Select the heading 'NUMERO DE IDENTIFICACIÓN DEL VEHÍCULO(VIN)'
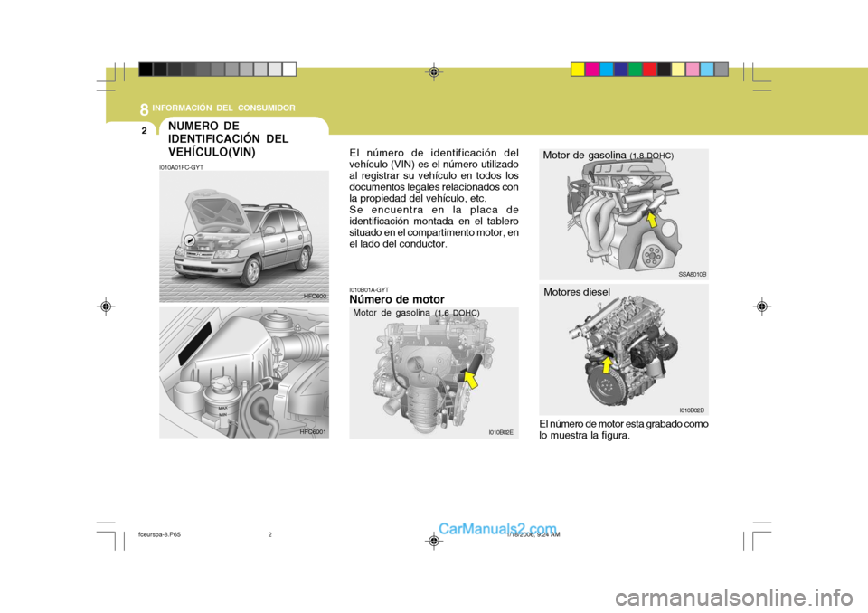 click(228, 139)
